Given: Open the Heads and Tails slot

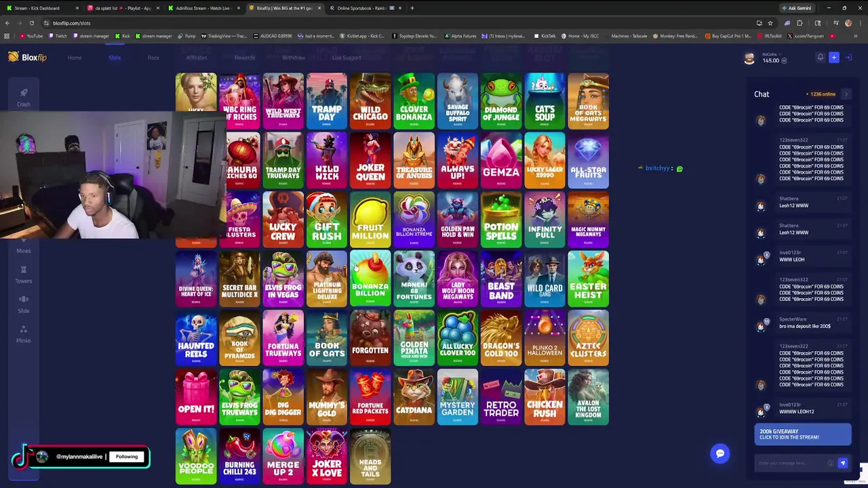Looking at the screenshot, I should point(370,457).
